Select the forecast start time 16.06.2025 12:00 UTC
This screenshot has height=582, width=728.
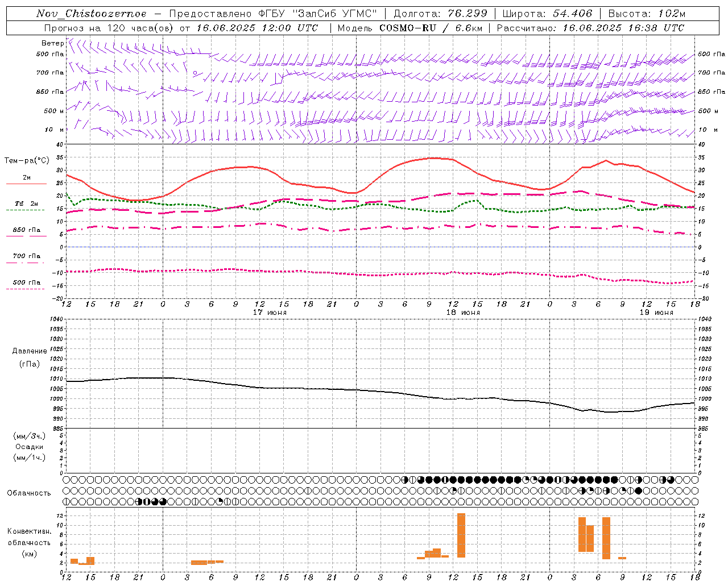coord(257,28)
